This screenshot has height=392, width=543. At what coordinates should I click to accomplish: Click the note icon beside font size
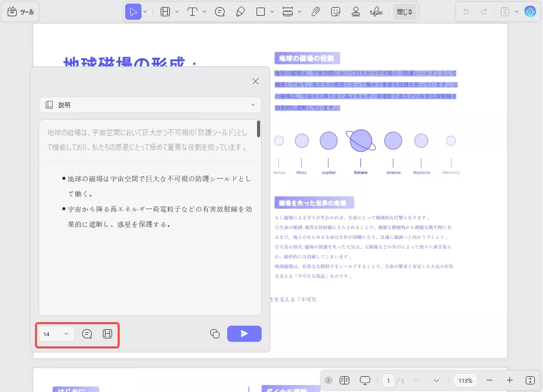87,334
